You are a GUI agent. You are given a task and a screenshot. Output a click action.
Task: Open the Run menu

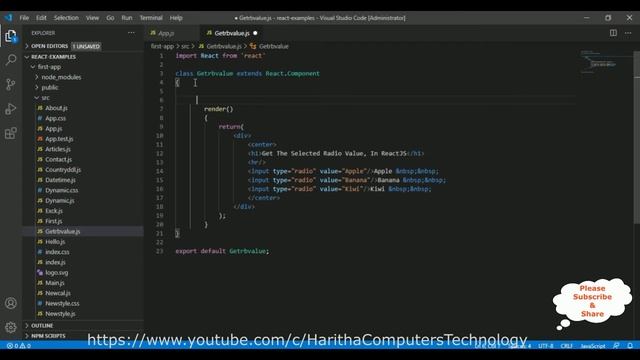click(127, 18)
